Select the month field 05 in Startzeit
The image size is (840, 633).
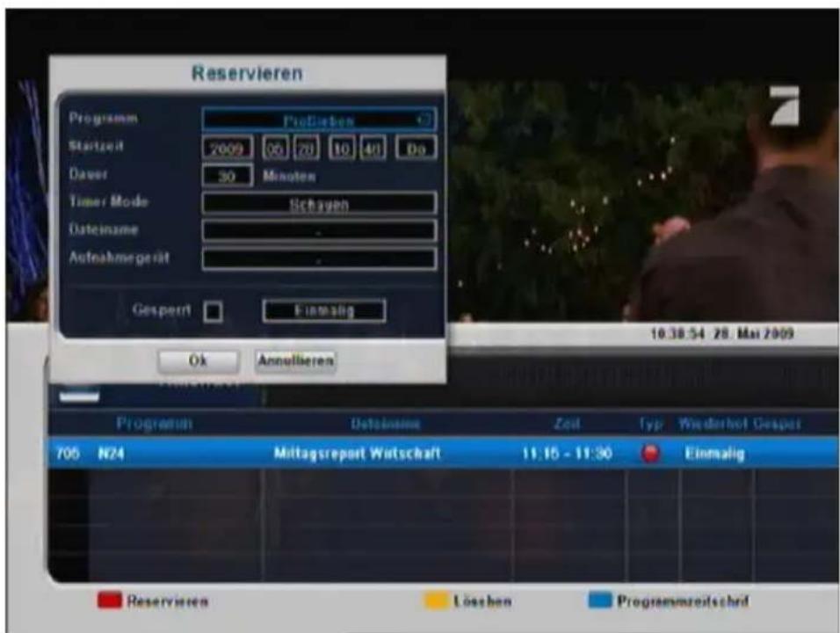(x=275, y=149)
